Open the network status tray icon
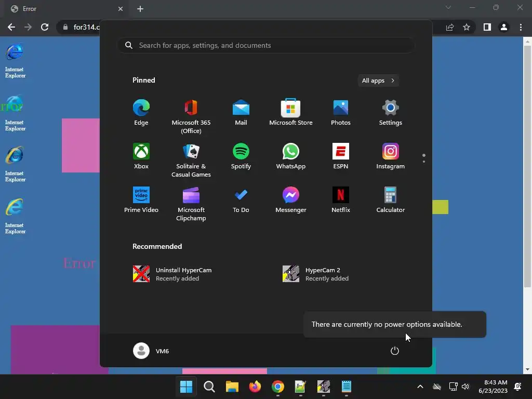The height and width of the screenshot is (399, 532). [453, 387]
